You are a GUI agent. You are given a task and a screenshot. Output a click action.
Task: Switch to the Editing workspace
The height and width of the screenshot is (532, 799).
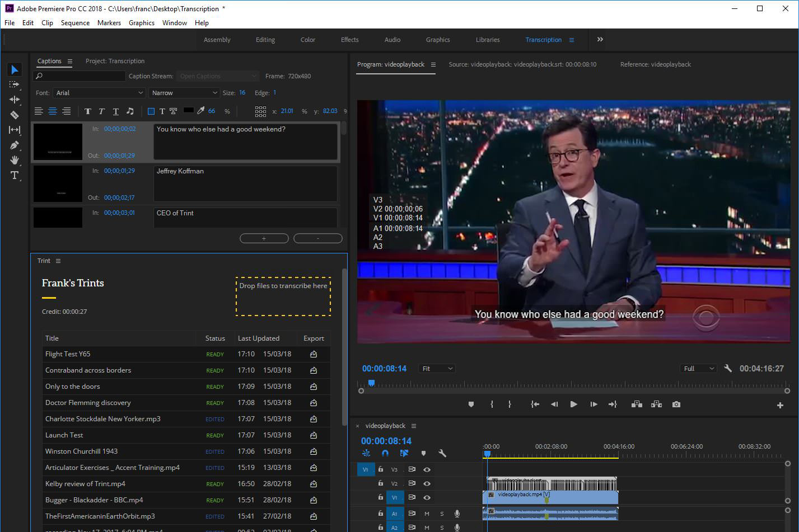pyautogui.click(x=265, y=40)
